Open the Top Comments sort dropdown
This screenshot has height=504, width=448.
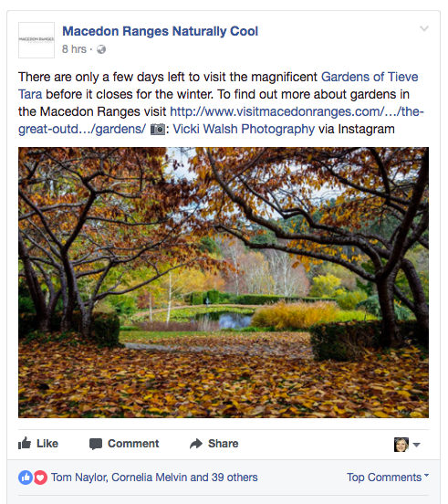pos(388,477)
